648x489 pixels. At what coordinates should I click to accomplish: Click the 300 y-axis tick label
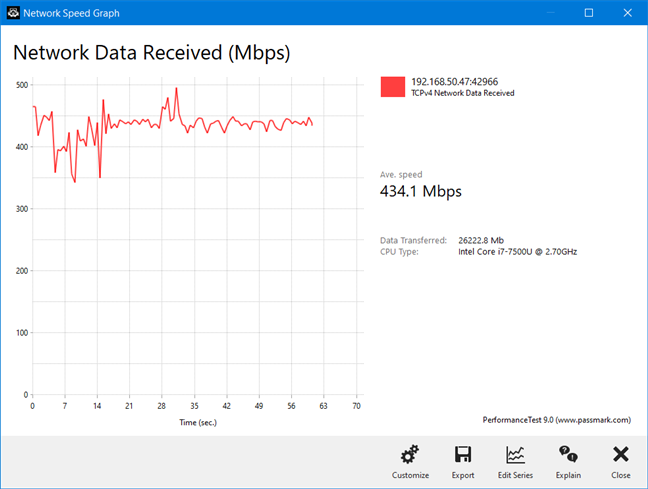(x=22, y=209)
